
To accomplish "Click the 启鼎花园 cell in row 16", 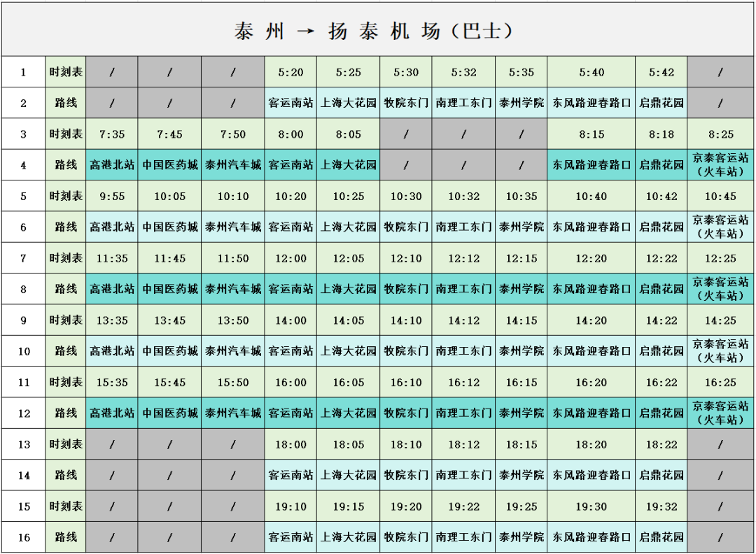I will click(x=661, y=537).
